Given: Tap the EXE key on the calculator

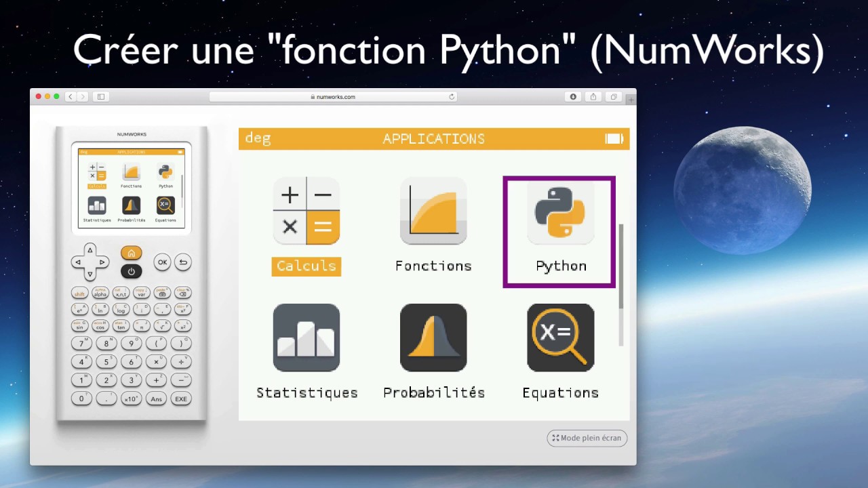Looking at the screenshot, I should 181,399.
